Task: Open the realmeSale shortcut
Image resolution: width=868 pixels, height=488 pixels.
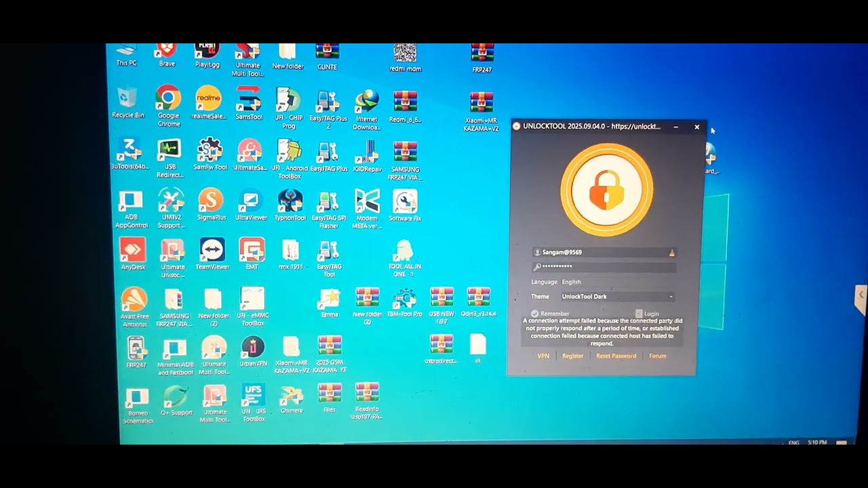Action: tap(208, 103)
